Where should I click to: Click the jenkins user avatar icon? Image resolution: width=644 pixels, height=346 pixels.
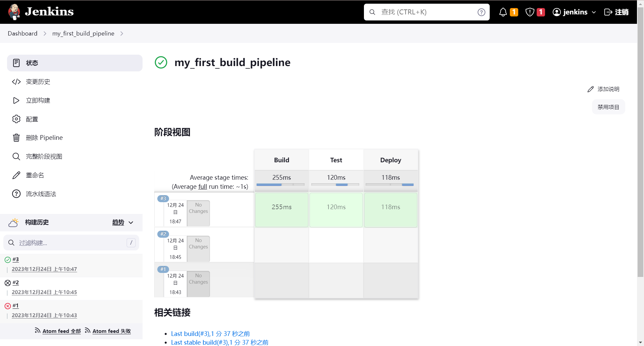[x=557, y=12]
